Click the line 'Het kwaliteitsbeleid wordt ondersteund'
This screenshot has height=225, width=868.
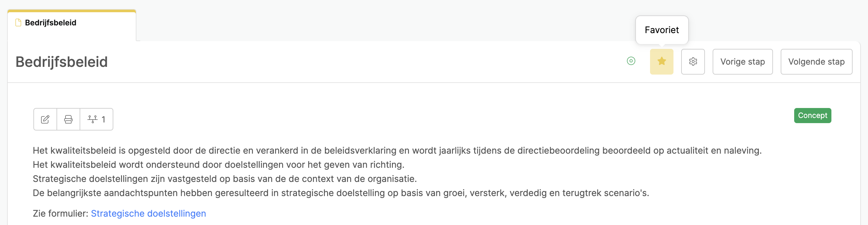218,165
